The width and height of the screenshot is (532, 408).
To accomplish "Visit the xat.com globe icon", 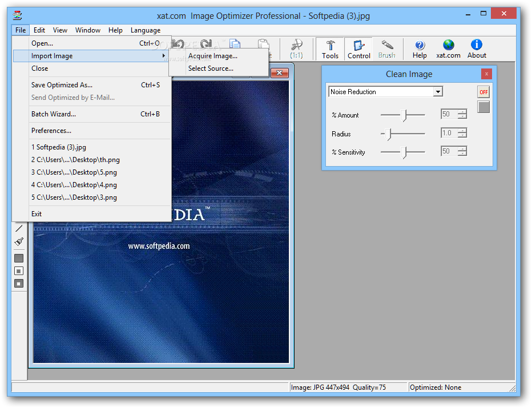I will [448, 49].
